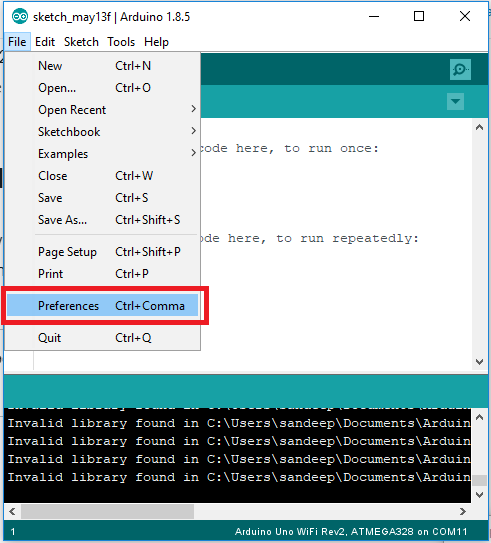Open Page Setup from menu
The image size is (491, 543).
(x=102, y=252)
